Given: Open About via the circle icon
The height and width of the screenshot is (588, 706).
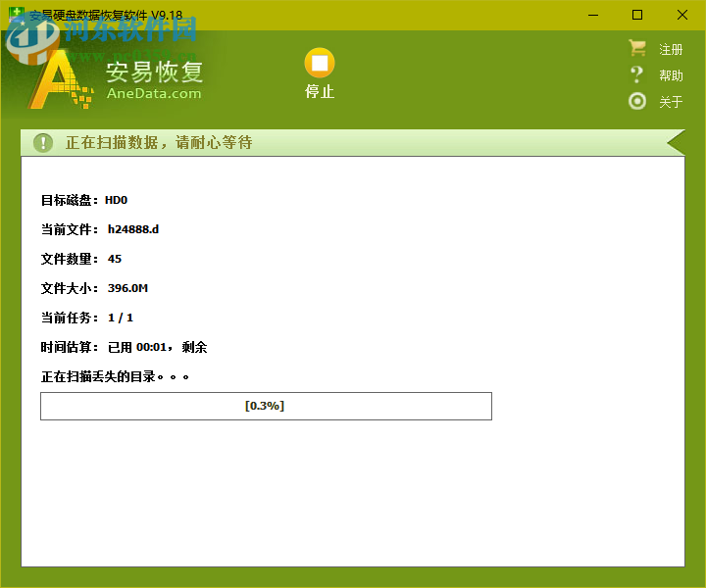Looking at the screenshot, I should [637, 101].
